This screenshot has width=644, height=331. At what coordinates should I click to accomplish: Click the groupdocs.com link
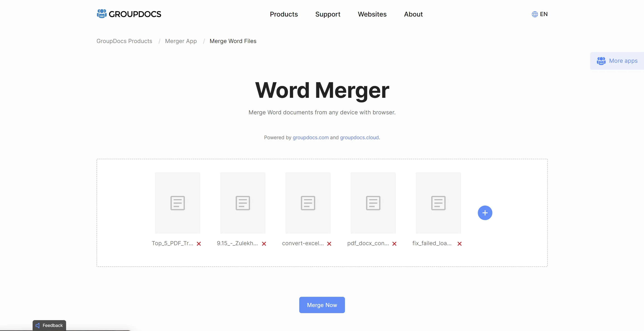310,137
